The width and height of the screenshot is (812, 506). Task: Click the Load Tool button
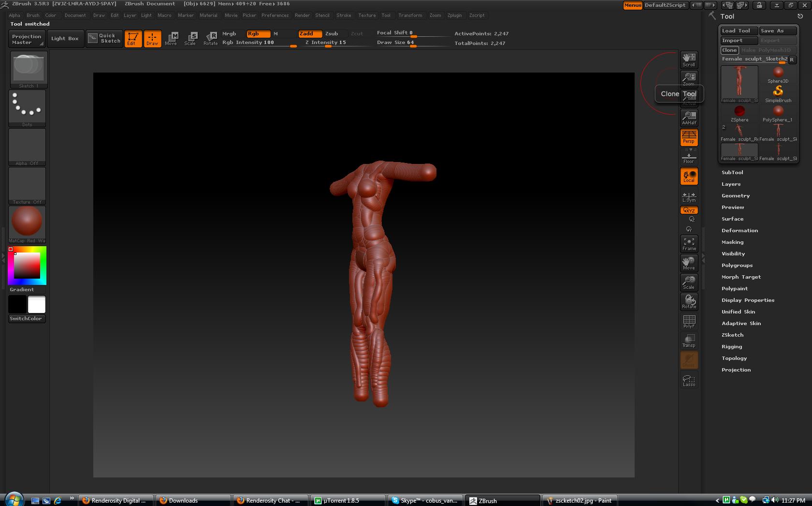(739, 31)
